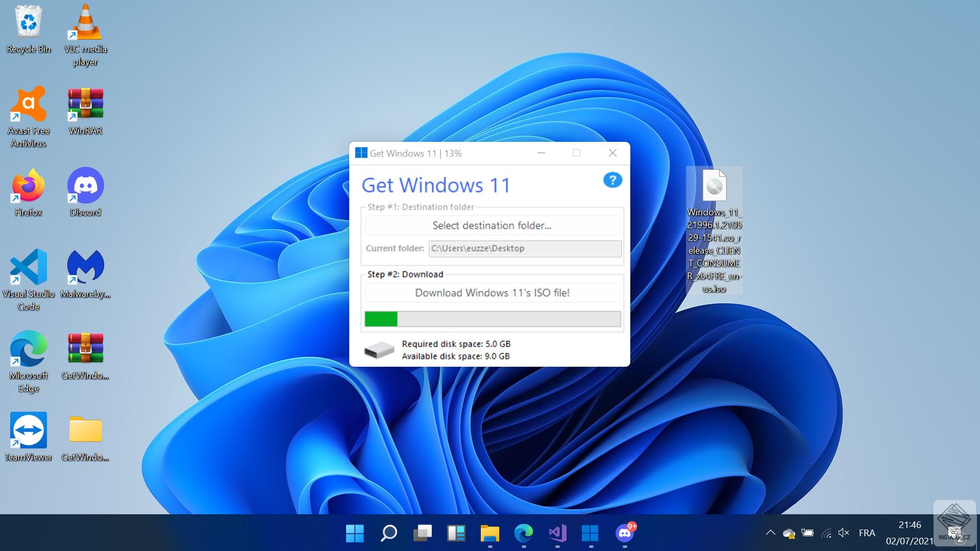Open taskbar Search
The image size is (980, 551).
pyautogui.click(x=388, y=533)
